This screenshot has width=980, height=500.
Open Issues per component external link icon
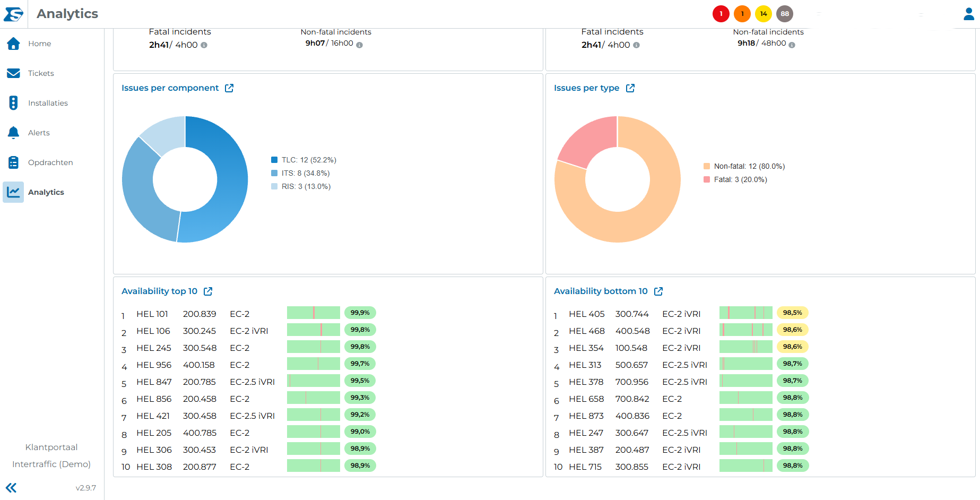pyautogui.click(x=229, y=88)
